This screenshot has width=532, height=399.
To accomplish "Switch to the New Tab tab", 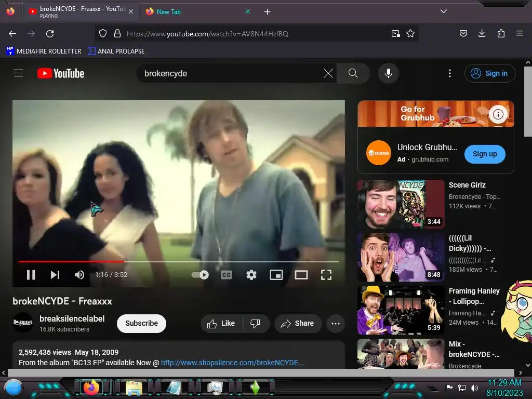I will (x=197, y=11).
